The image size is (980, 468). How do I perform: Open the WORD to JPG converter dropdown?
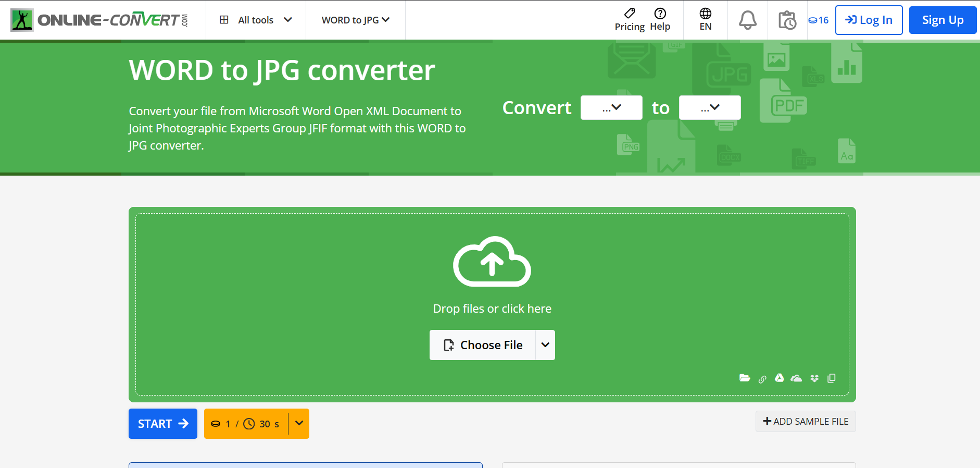[356, 20]
